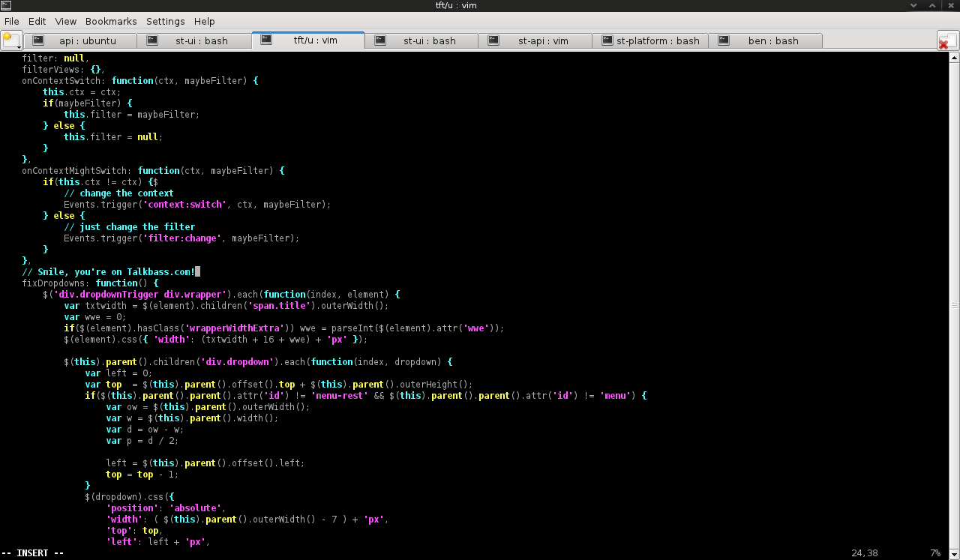Click the 'var p = d / 2;' line
The height and width of the screenshot is (560, 960).
pyautogui.click(x=142, y=440)
